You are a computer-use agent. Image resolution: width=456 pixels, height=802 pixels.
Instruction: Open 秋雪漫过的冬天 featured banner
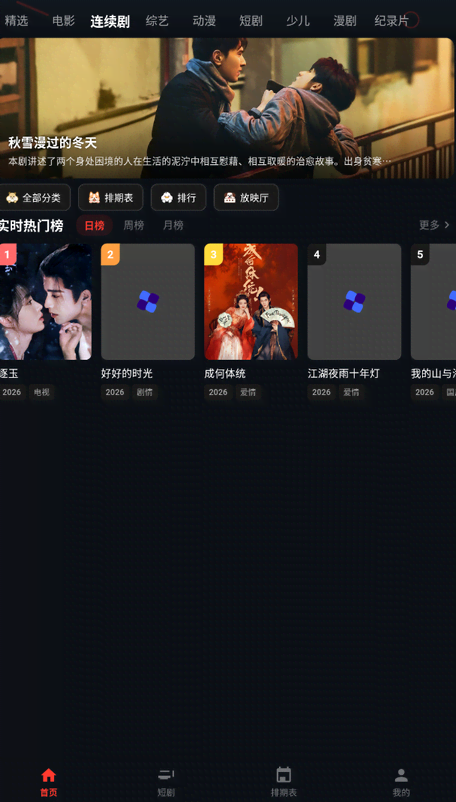227,108
